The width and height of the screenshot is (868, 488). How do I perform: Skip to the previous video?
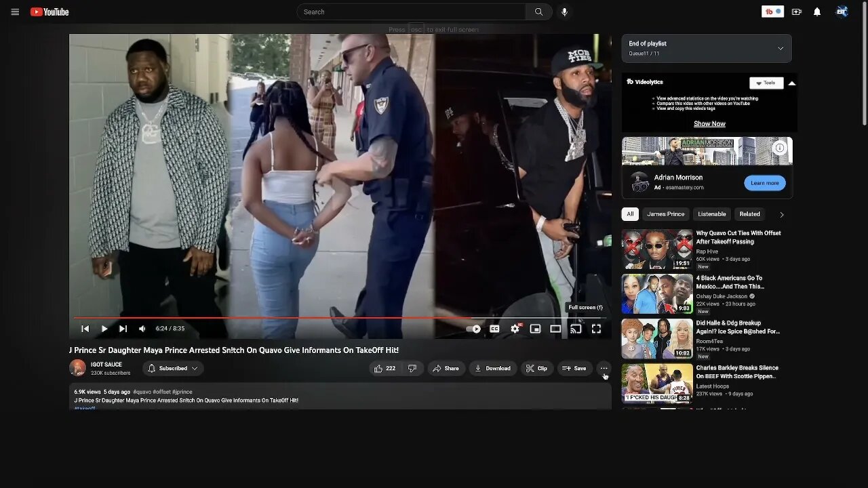pos(85,329)
